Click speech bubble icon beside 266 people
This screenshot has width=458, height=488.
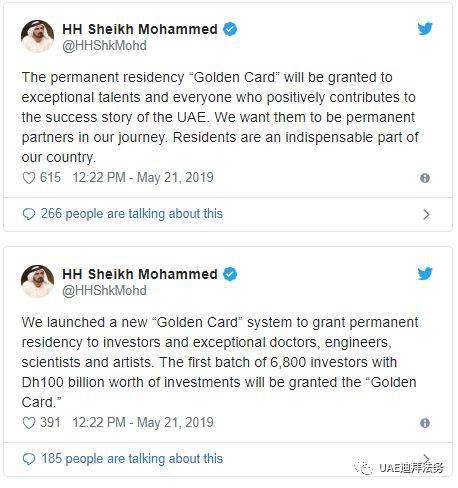pos(29,214)
